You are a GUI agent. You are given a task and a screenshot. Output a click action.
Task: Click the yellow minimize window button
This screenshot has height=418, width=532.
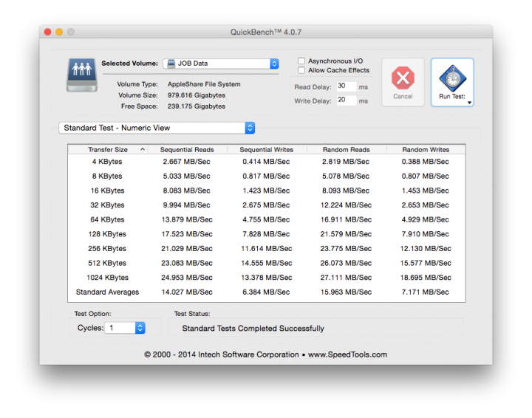[x=59, y=32]
